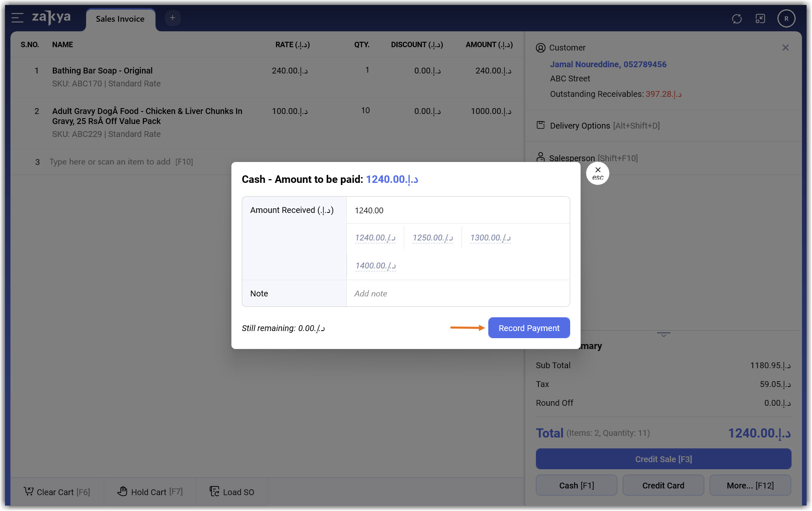Viewport: 812px width, 511px height.
Task: Close payment dialog with esc button
Action: [598, 173]
